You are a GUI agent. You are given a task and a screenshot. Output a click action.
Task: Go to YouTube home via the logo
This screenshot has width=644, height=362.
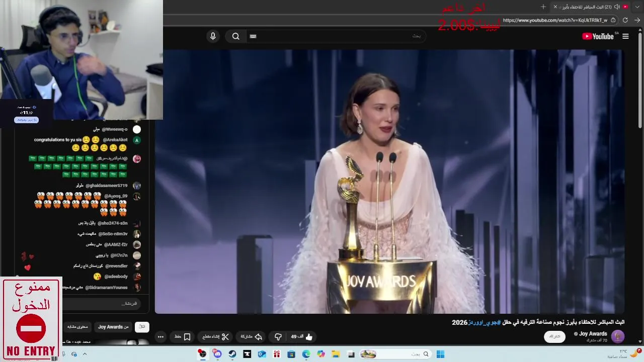click(599, 36)
